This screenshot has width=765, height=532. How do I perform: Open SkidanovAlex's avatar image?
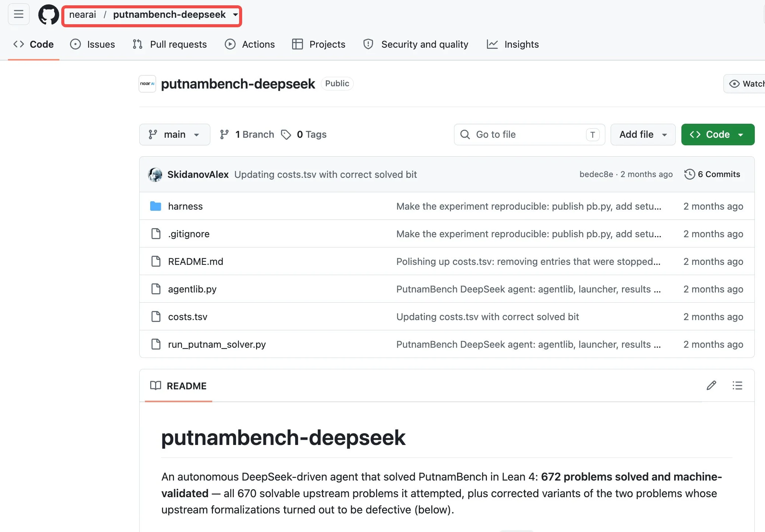(x=155, y=174)
